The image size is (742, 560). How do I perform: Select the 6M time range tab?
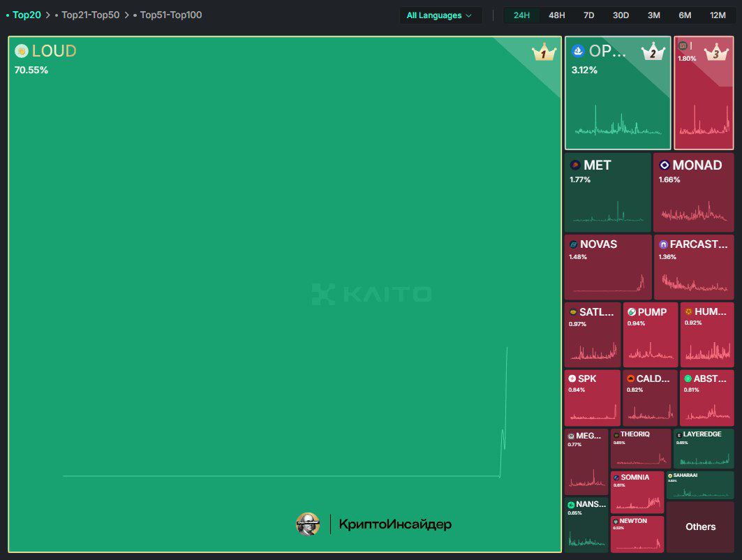(685, 15)
